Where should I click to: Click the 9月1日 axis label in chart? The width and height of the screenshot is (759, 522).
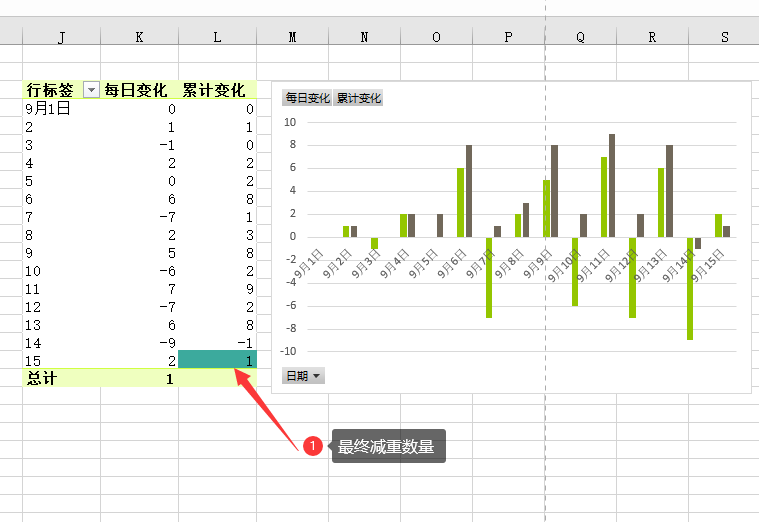point(308,264)
